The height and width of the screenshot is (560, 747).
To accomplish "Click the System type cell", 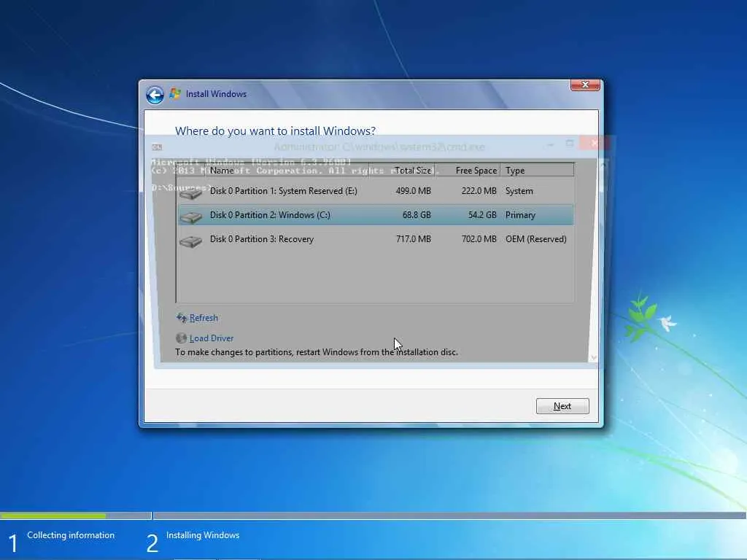I will [519, 191].
